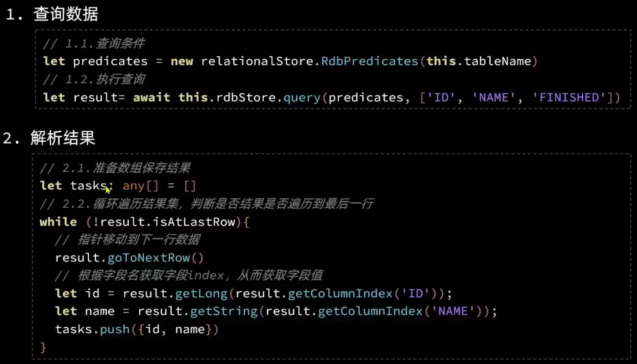Click the 'tasks' variable name in the declaration
The width and height of the screenshot is (637, 364).
(87, 186)
